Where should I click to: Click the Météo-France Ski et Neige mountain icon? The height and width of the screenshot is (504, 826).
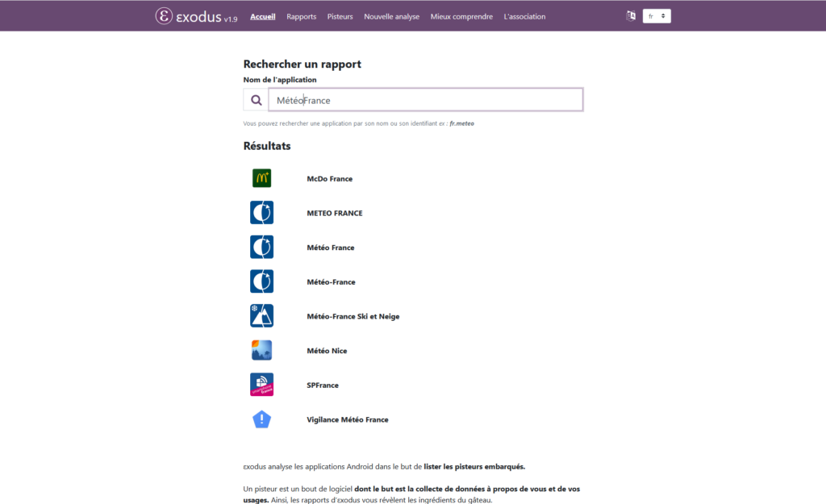(262, 316)
